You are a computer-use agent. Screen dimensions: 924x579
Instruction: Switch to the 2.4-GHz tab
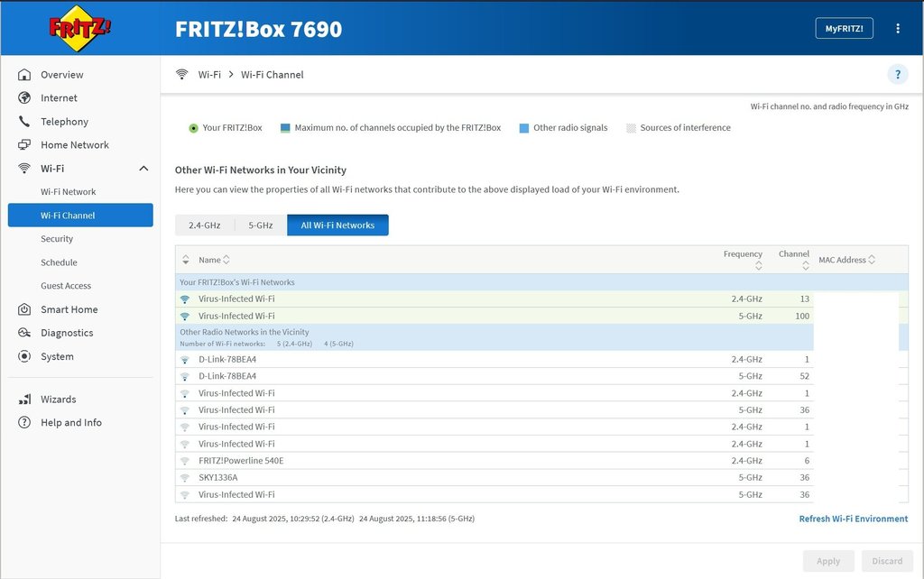(x=204, y=225)
